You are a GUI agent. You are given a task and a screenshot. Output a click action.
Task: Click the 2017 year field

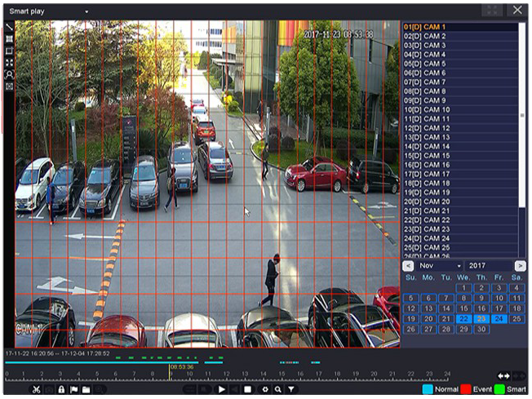pos(489,266)
